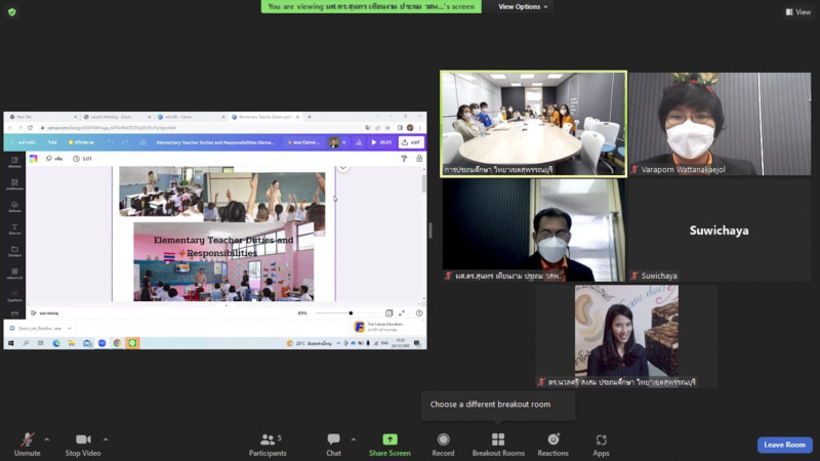
Task: Click the green encryption shield icon
Action: tap(12, 12)
